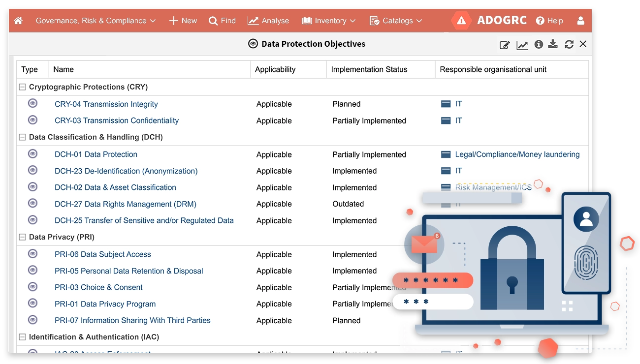The width and height of the screenshot is (640, 364).
Task: Click org unit icon in CRY-04 row
Action: [446, 104]
